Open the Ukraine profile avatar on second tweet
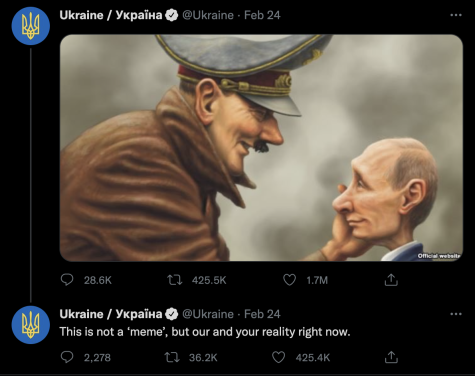Image resolution: width=475 pixels, height=376 pixels. pos(31,325)
